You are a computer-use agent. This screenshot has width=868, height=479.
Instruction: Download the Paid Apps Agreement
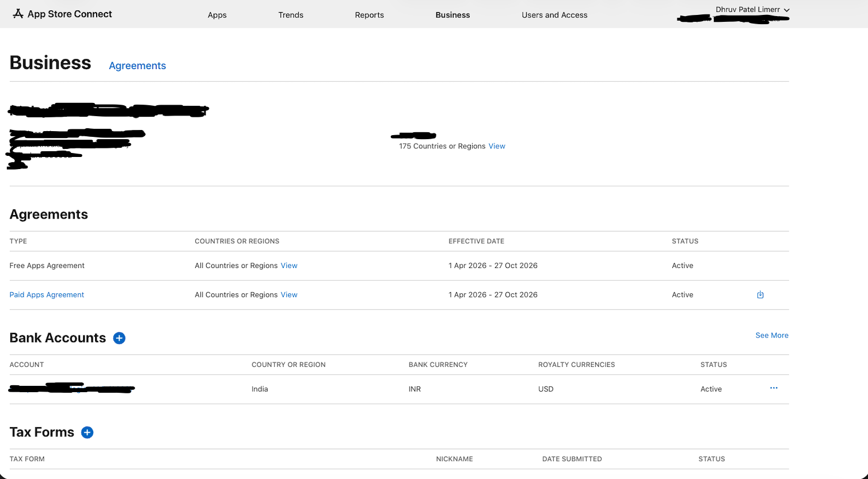760,295
